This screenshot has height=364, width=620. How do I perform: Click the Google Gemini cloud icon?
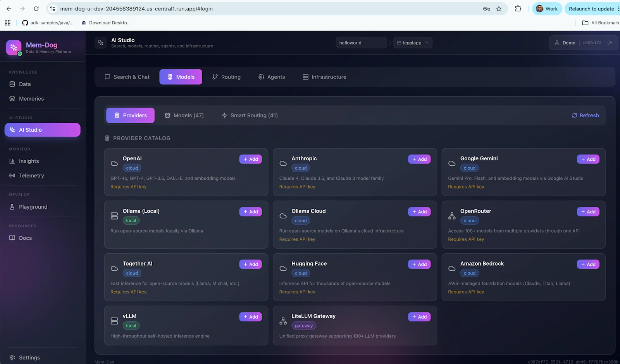(x=452, y=163)
